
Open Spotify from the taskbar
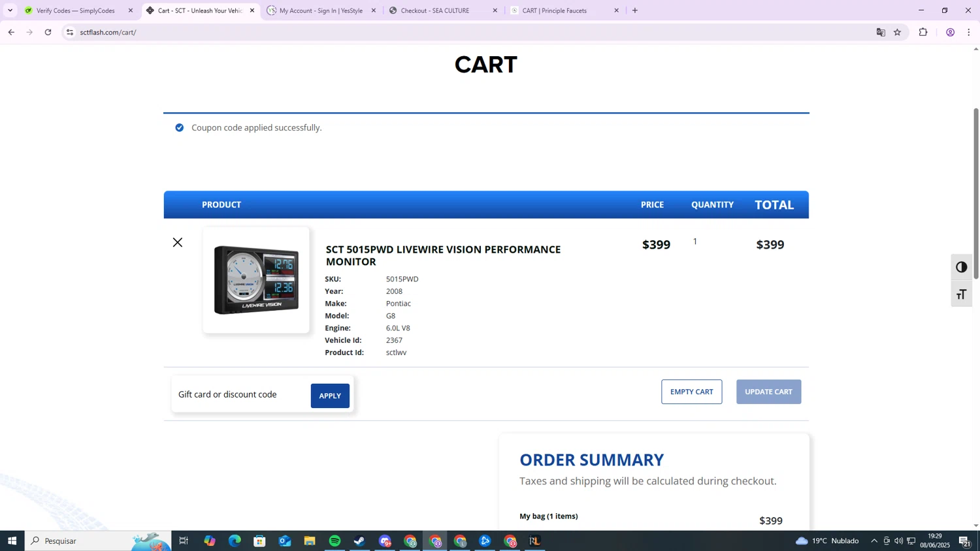tap(335, 541)
